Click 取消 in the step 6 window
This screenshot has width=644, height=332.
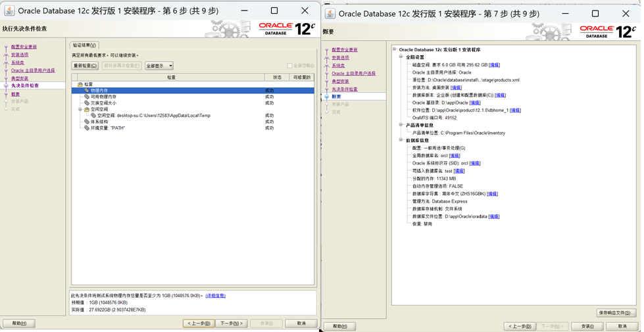[x=301, y=323]
